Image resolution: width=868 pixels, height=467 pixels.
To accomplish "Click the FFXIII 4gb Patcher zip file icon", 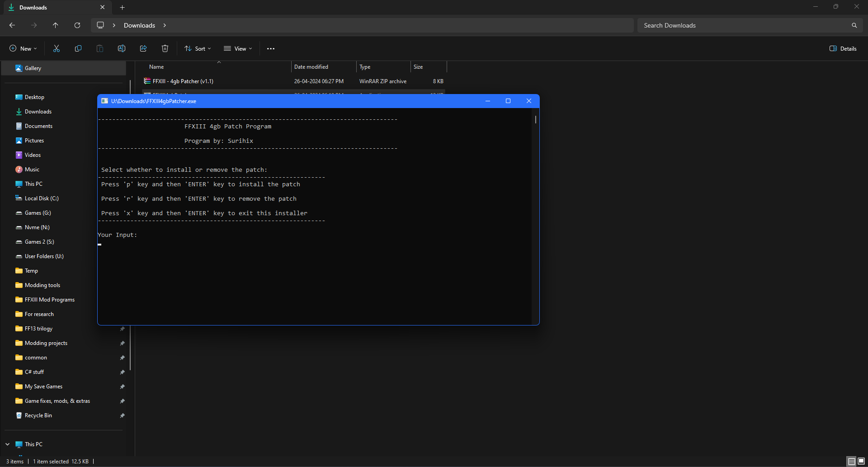I will pyautogui.click(x=147, y=81).
